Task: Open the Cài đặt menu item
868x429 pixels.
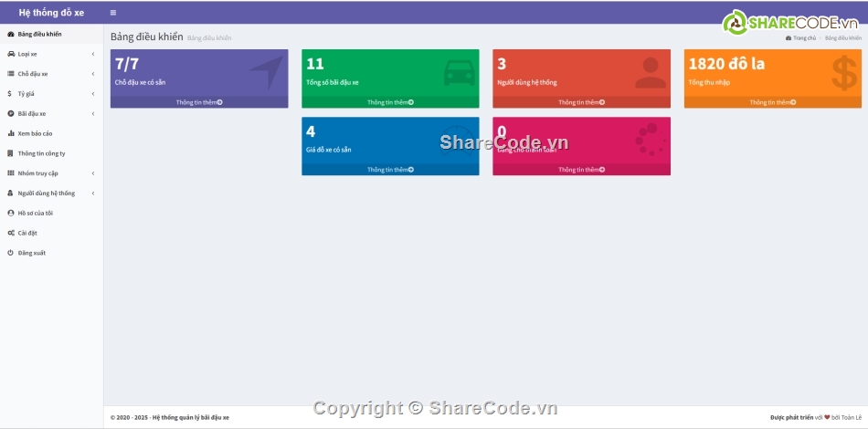Action: [x=51, y=234]
